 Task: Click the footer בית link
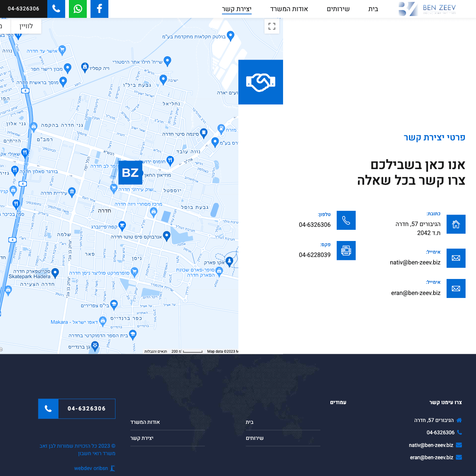[x=250, y=422]
